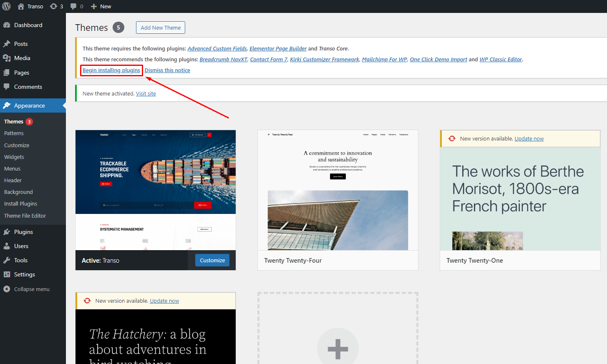Click the Themes red badge 3 in sidebar
The height and width of the screenshot is (364, 607).
29,122
